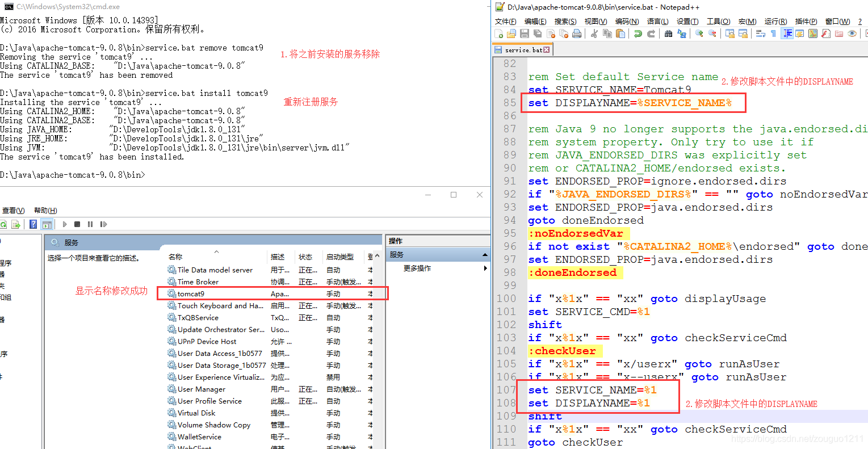The image size is (868, 449).
Task: Toggle word wrap in Notepad++
Action: 760,34
